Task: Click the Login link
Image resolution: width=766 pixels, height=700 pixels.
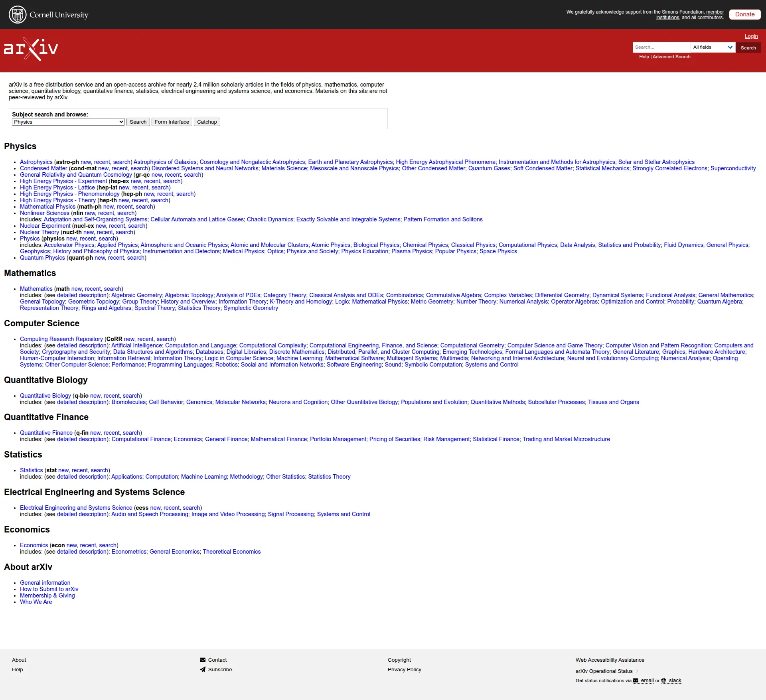Action: tap(750, 36)
